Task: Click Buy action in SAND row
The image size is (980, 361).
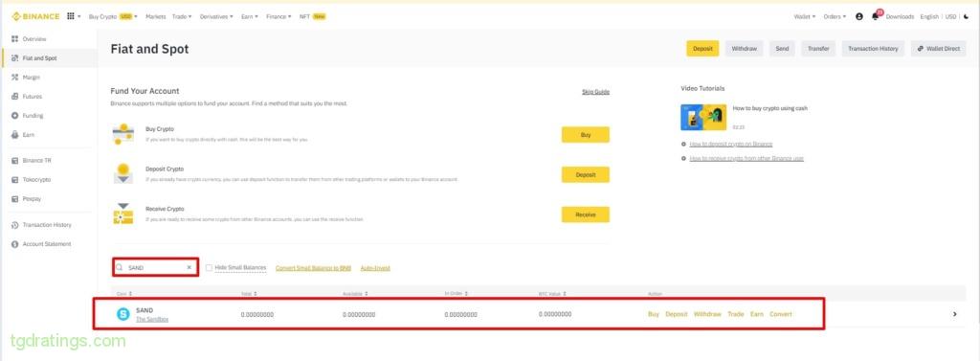Action: (x=653, y=314)
